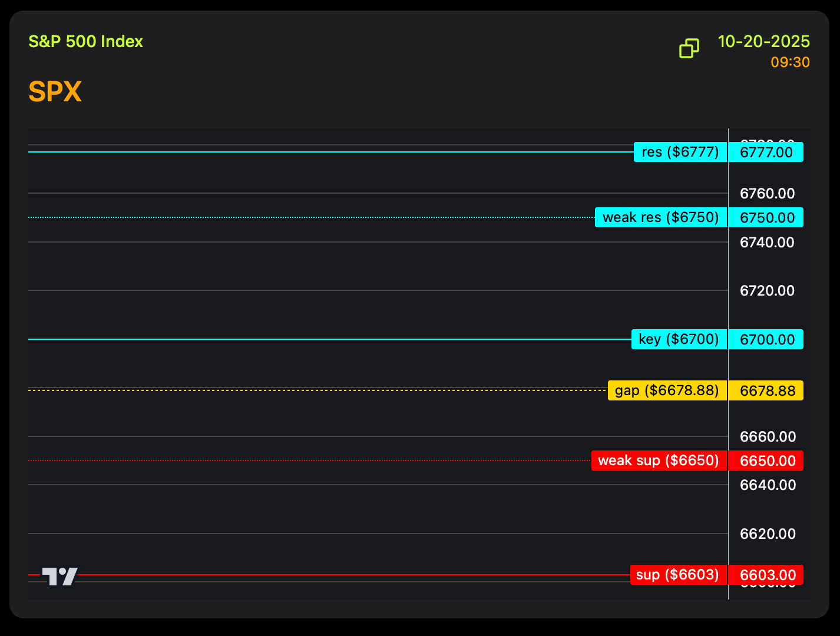Select the res ($6777) level label
840x636 pixels.
680,152
